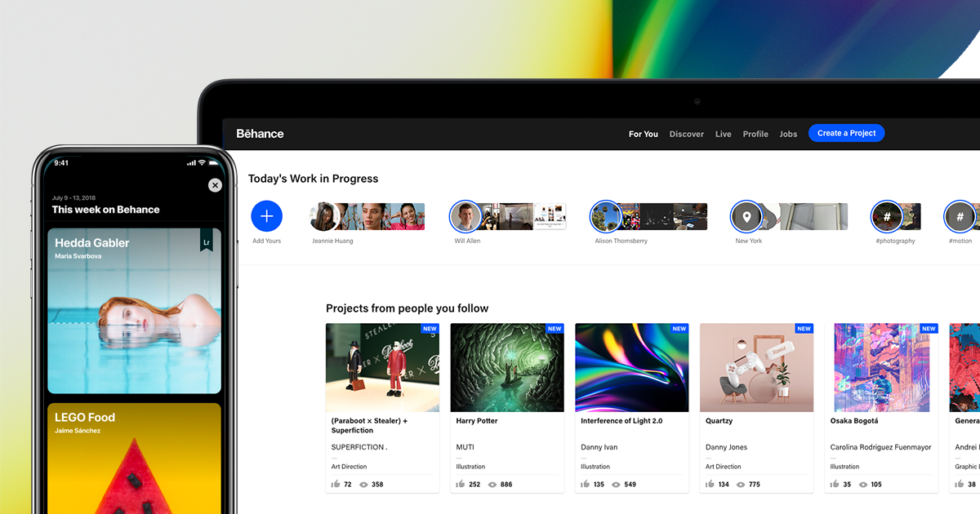
Task: Click the NEW badge on the Quartzy card
Action: pyautogui.click(x=804, y=329)
